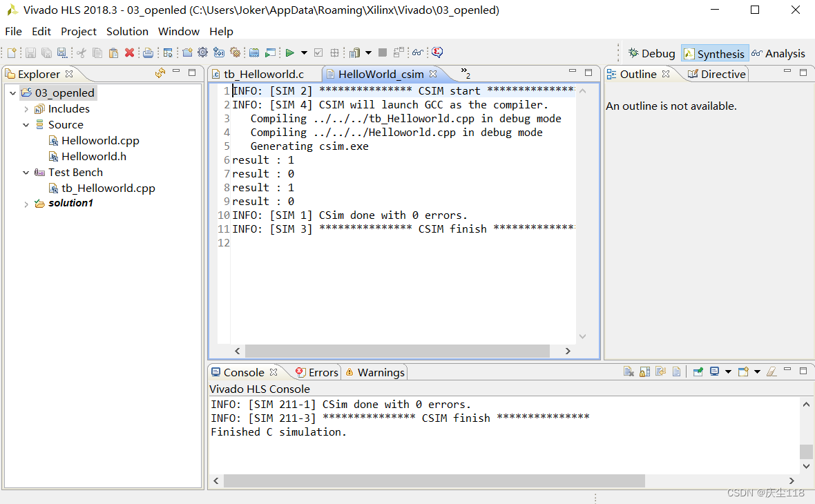This screenshot has width=815, height=504.
Task: Open the Solution menu
Action: 127,31
